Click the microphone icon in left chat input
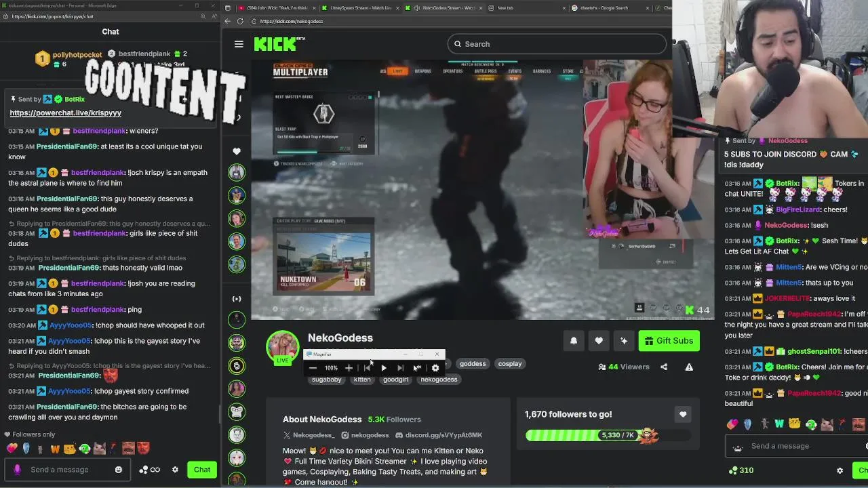The width and height of the screenshot is (868, 488). tap(17, 470)
